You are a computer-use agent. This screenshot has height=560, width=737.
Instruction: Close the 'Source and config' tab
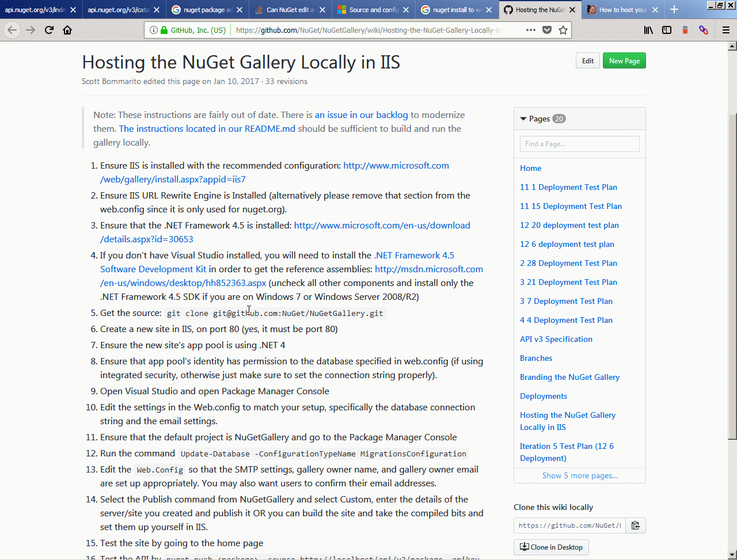click(407, 10)
